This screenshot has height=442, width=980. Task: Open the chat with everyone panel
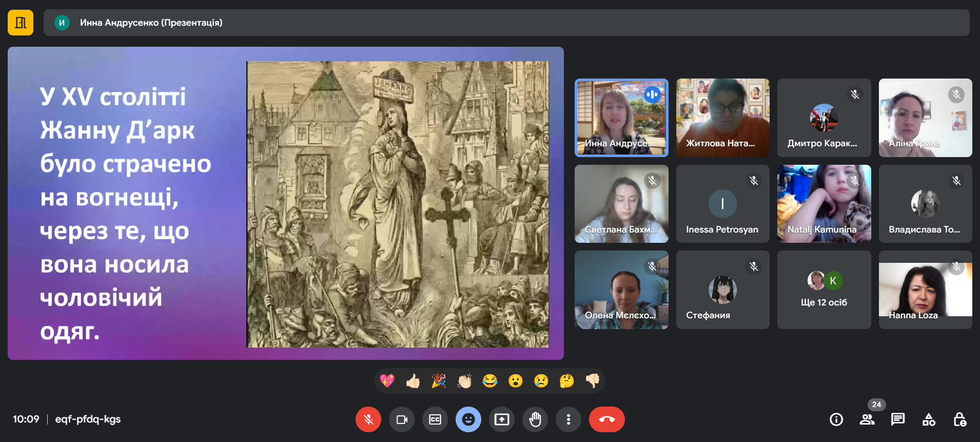tap(897, 419)
